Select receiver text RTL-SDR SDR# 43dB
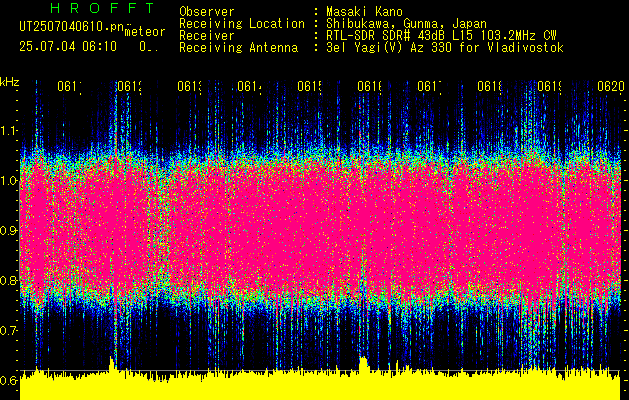The height and width of the screenshot is (400, 629). pyautogui.click(x=388, y=36)
